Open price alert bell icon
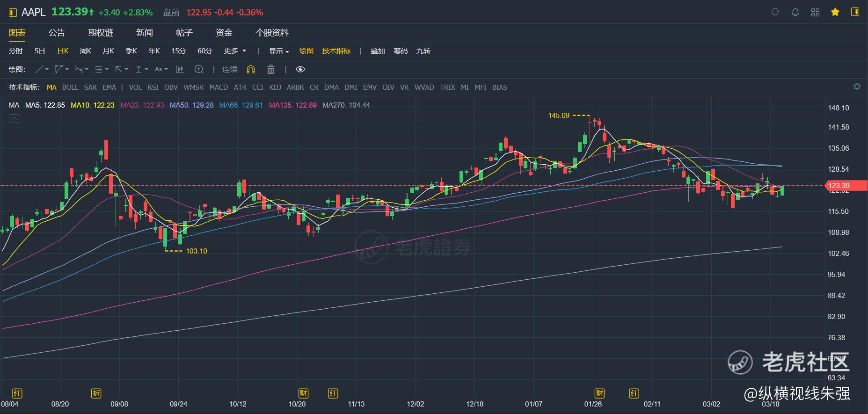 tap(795, 12)
